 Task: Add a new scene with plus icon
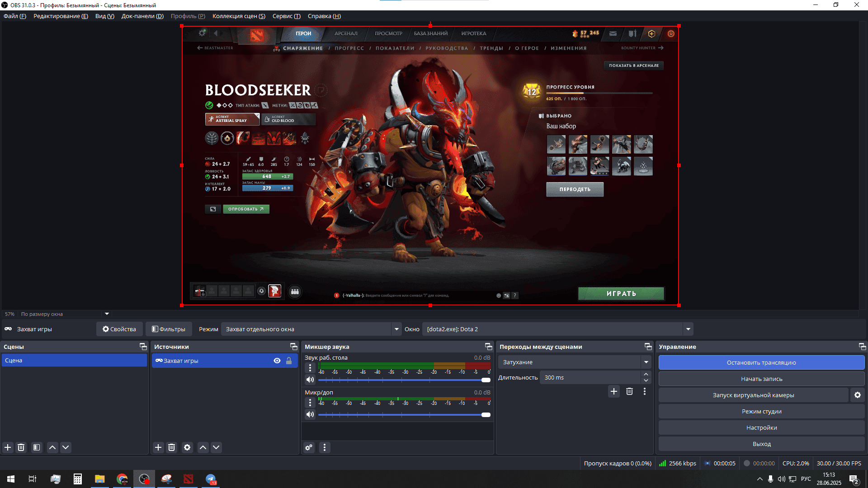[x=8, y=447]
